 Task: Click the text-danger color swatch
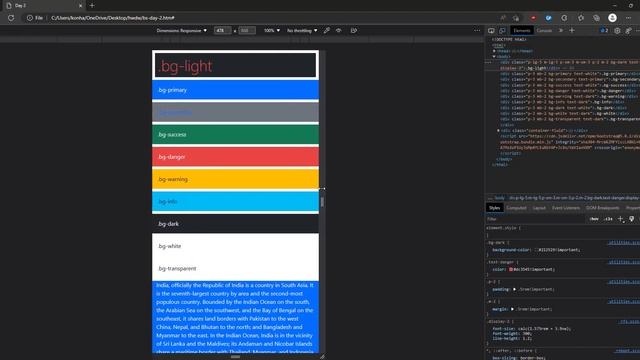pyautogui.click(x=511, y=269)
